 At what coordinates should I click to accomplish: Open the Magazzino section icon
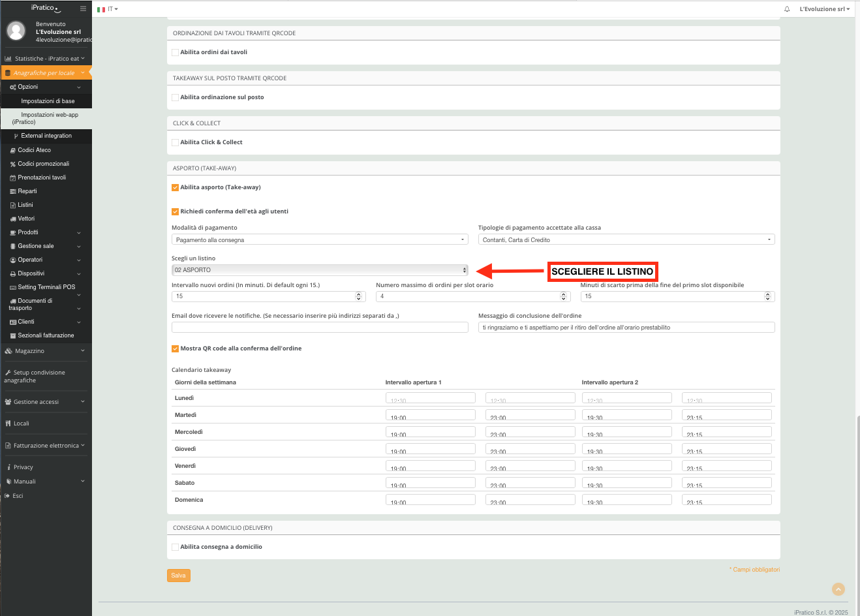[x=8, y=351]
